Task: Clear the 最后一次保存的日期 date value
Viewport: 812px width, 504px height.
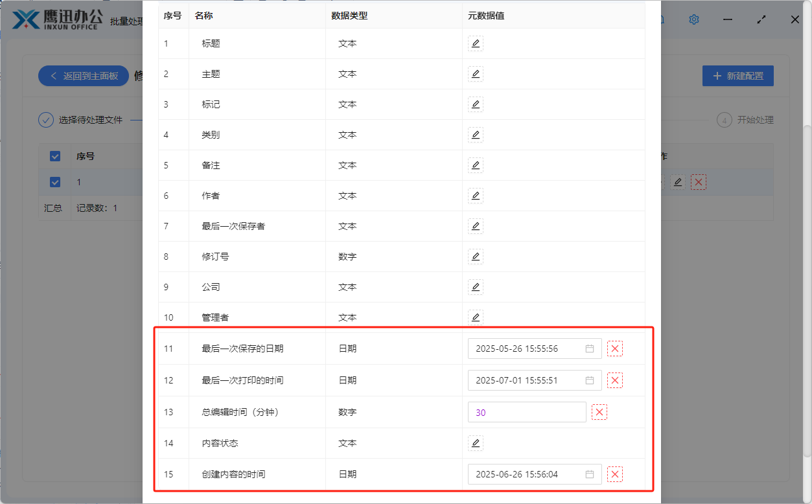Action: pos(615,349)
